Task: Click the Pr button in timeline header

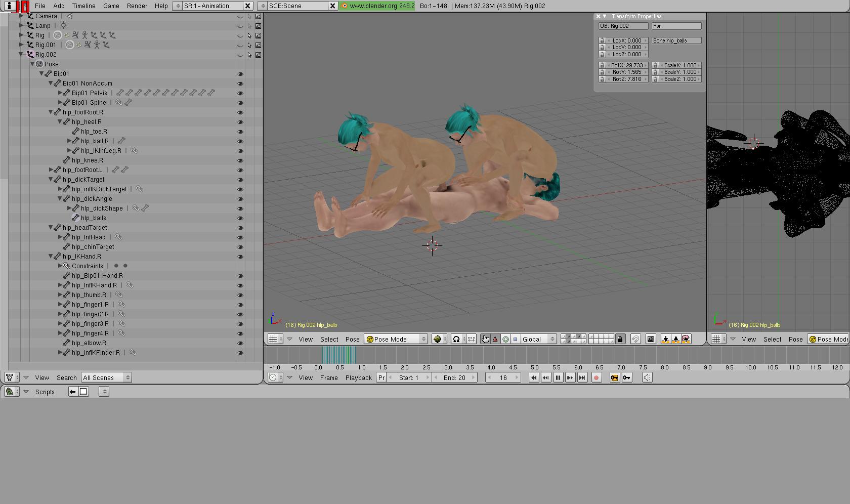Action: tap(381, 377)
